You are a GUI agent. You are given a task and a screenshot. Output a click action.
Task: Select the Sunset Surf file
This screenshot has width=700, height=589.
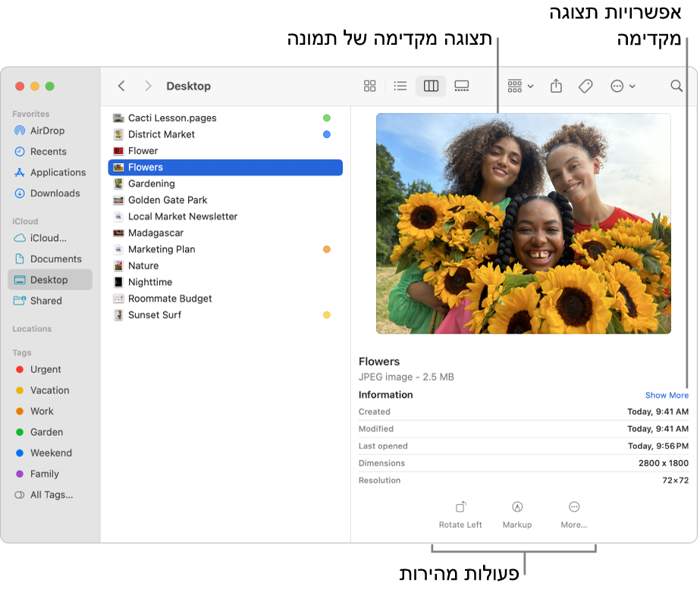click(225, 315)
